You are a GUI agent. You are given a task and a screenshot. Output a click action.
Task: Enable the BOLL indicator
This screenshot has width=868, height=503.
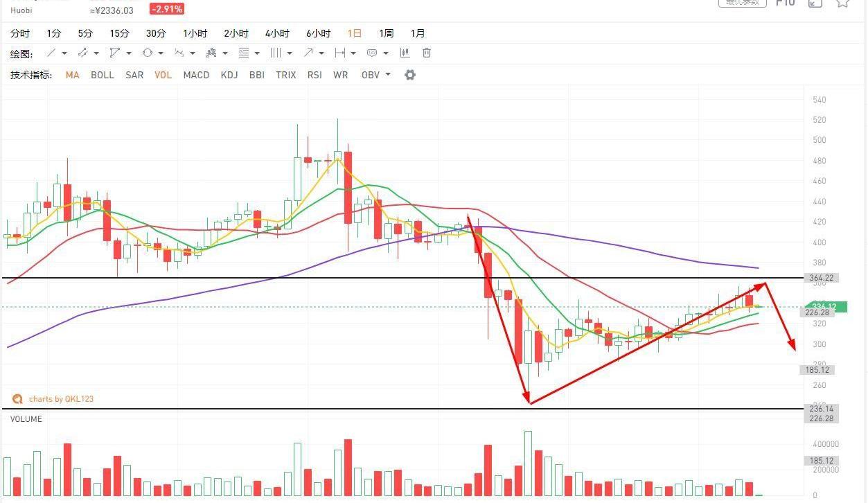(103, 75)
